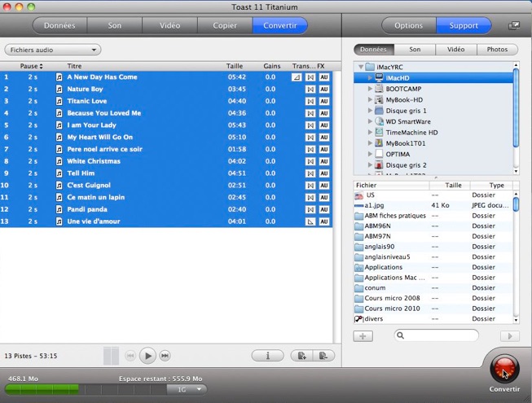The height and width of the screenshot is (403, 532).
Task: Click the plus add button in browser
Action: 363,336
